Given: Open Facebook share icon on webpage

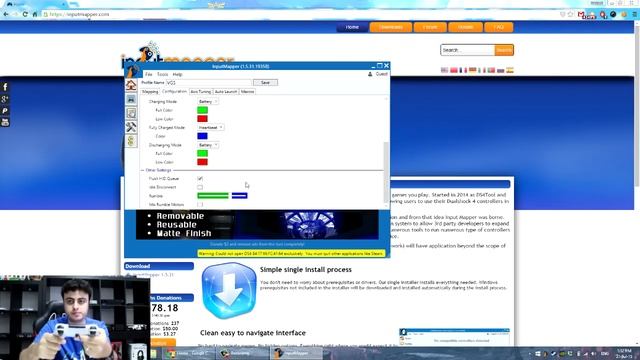Looking at the screenshot, I should pos(5,87).
